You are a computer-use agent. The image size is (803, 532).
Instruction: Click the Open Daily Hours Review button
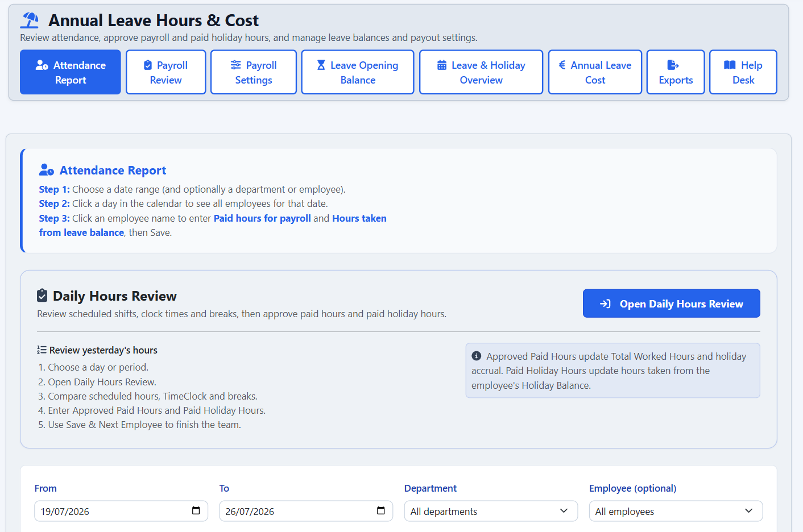point(672,304)
